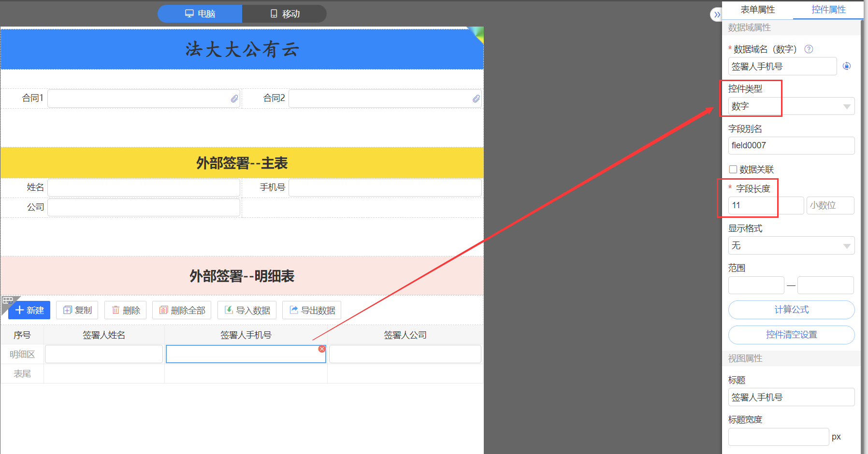Click the 复制 button
Image resolution: width=868 pixels, height=454 pixels.
pos(77,310)
